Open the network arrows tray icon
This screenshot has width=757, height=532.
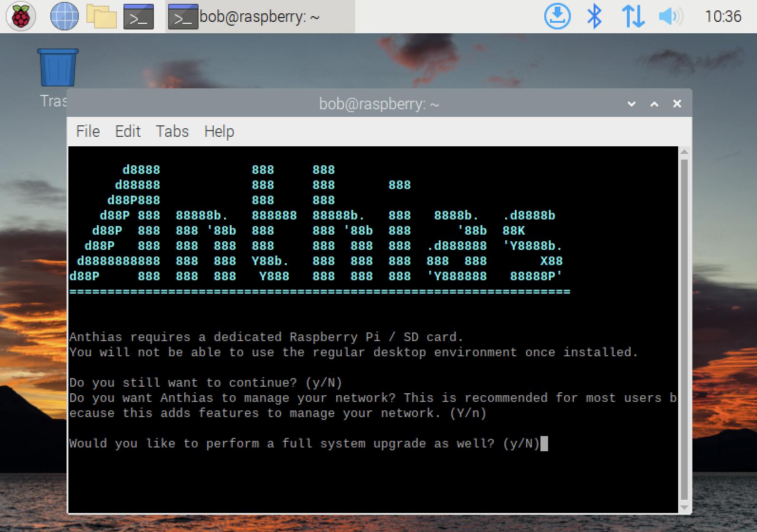(633, 17)
